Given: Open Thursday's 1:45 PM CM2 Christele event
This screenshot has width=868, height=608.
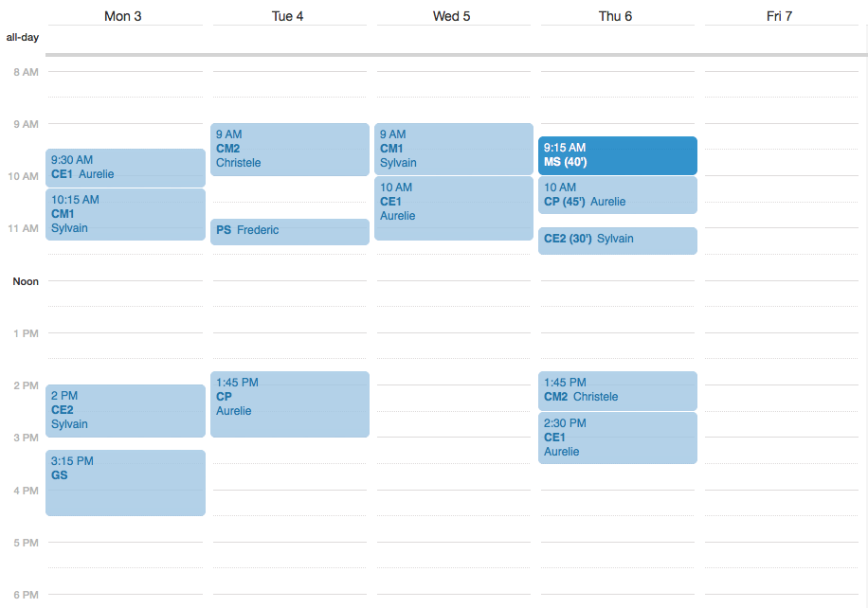Looking at the screenshot, I should [x=617, y=390].
